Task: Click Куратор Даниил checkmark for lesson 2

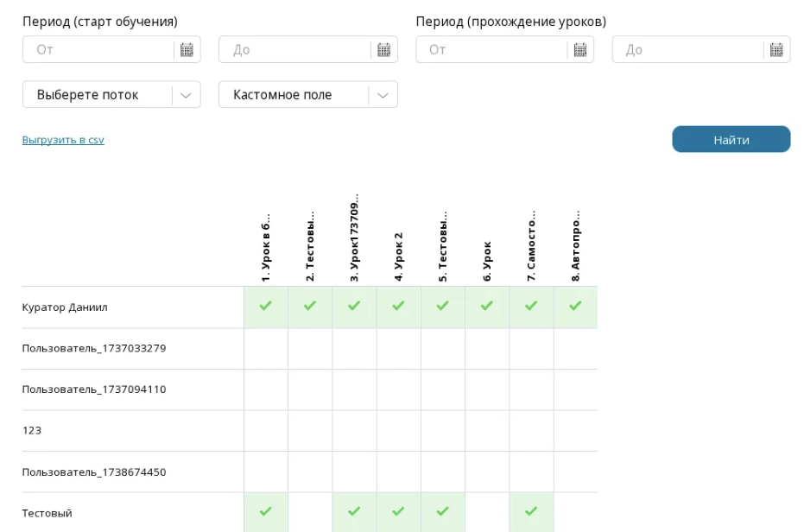Action: point(310,306)
